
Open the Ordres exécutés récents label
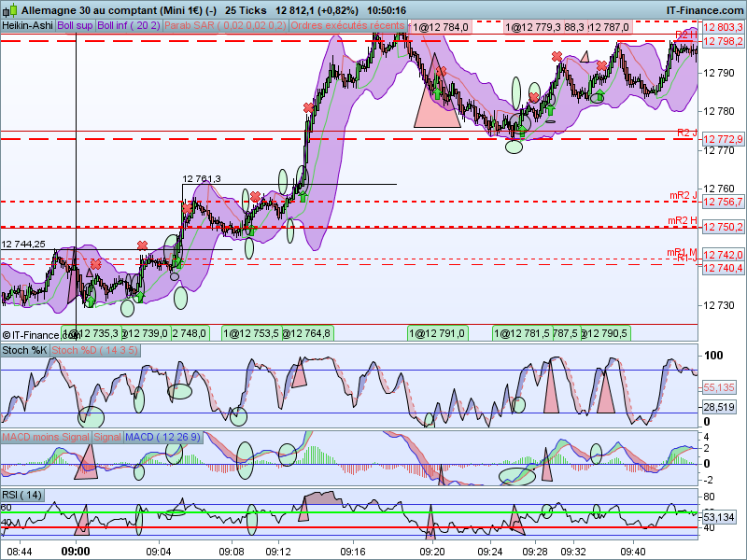click(x=347, y=25)
